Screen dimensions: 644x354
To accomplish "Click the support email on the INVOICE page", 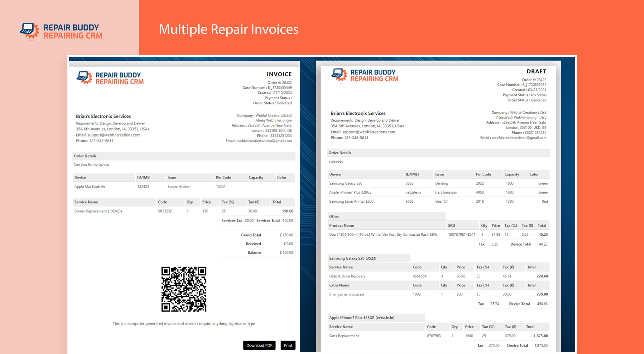I will coord(114,135).
